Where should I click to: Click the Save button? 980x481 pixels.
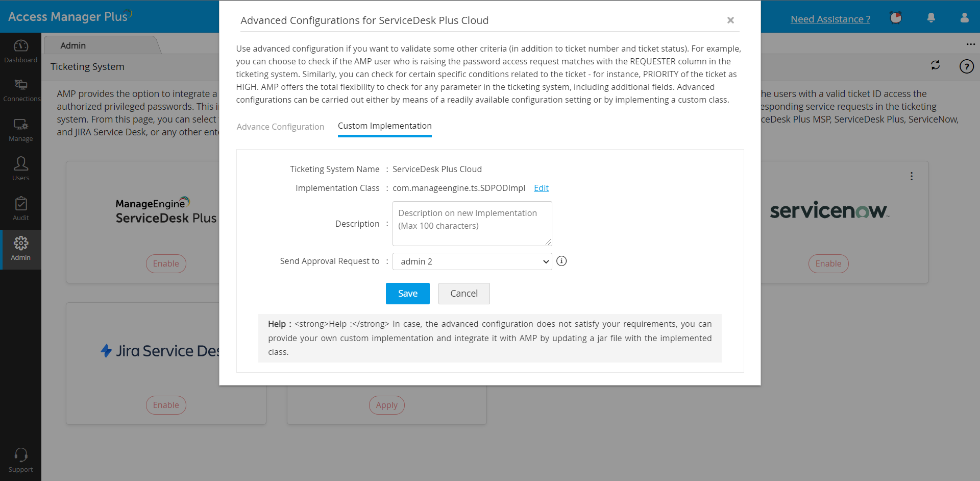[x=407, y=294]
